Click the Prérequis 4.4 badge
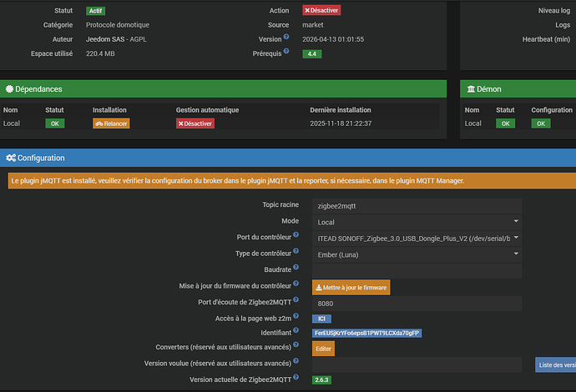576x392 pixels. [312, 54]
